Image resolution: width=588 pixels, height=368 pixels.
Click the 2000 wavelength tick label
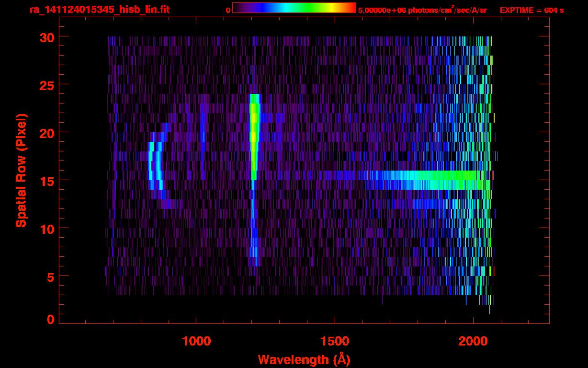[x=473, y=341]
